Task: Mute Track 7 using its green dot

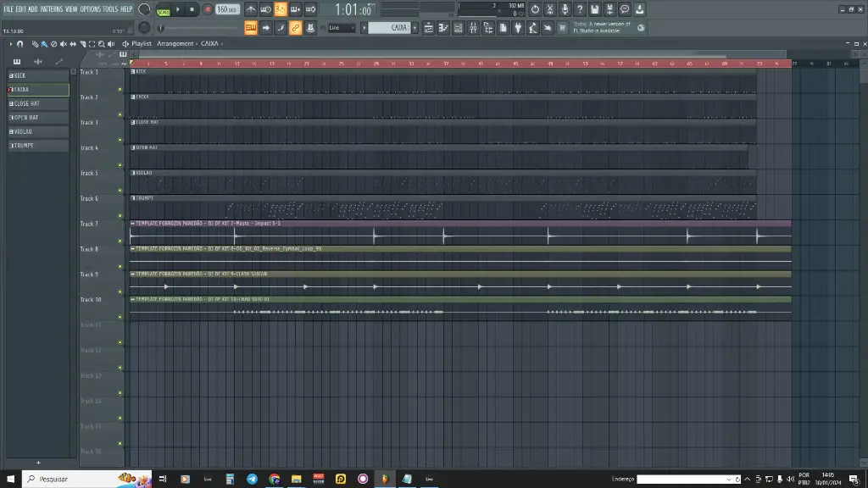Action: (120, 241)
